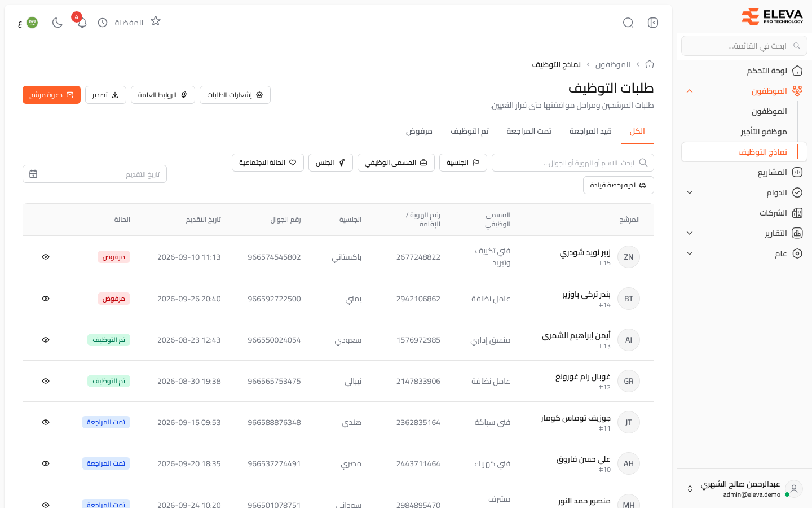Focus the candidate search field ابحث بالاسم
812x508 pixels.
tap(573, 163)
